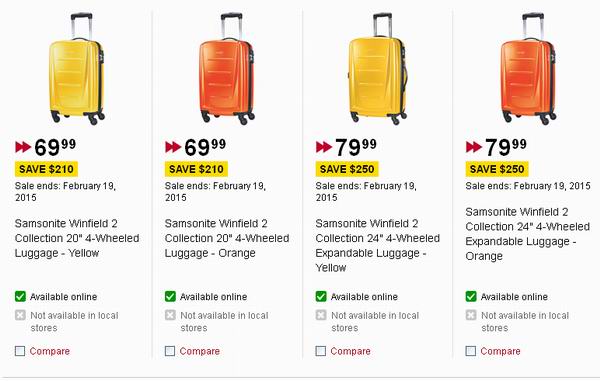Screen dimensions: 600x381
Task: Check Compare box for orange 20" luggage
Action: coord(170,351)
